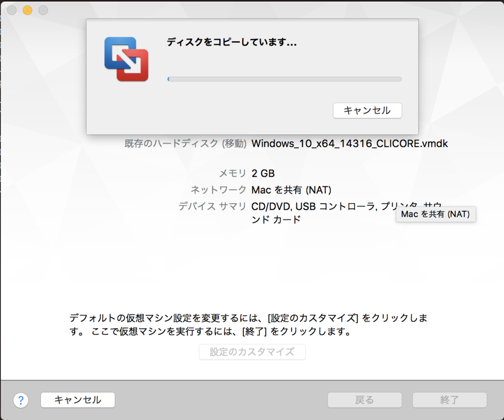
Task: Click the ネットワーク label
Action: point(219,190)
